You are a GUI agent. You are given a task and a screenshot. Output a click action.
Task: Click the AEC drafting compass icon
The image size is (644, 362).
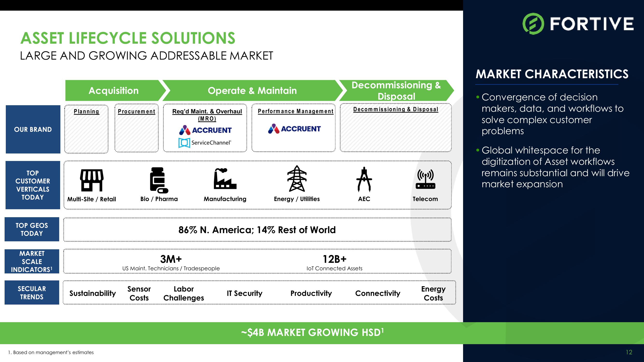pyautogui.click(x=364, y=179)
